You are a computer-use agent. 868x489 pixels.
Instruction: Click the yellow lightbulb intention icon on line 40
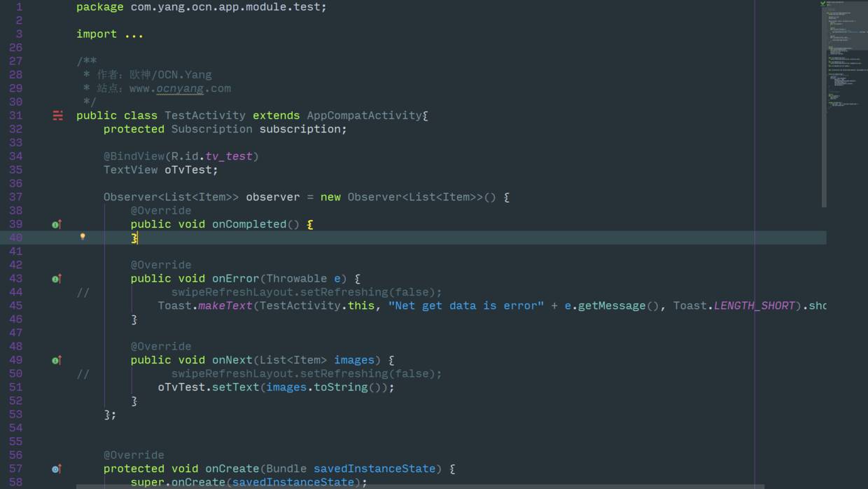pyautogui.click(x=83, y=238)
